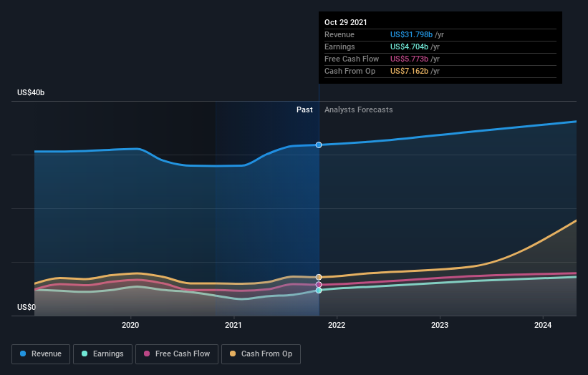Click the Revenue row label in tooltip
The image size is (588, 375).
pos(339,34)
